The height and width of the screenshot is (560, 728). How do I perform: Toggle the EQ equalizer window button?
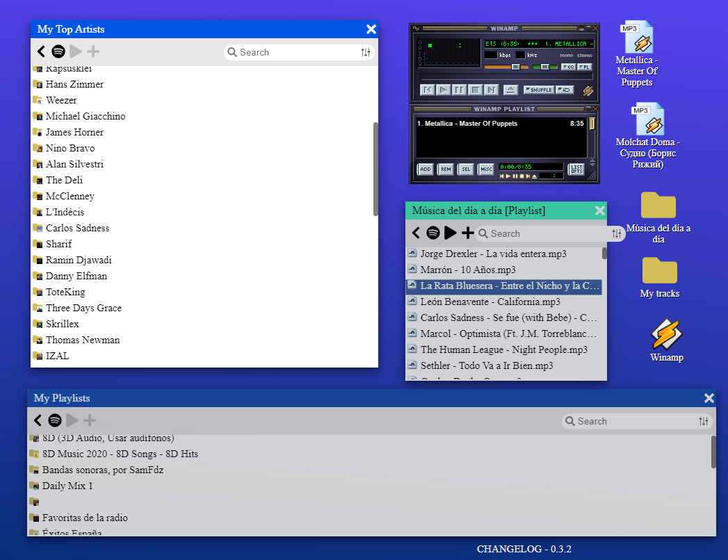coord(567,67)
